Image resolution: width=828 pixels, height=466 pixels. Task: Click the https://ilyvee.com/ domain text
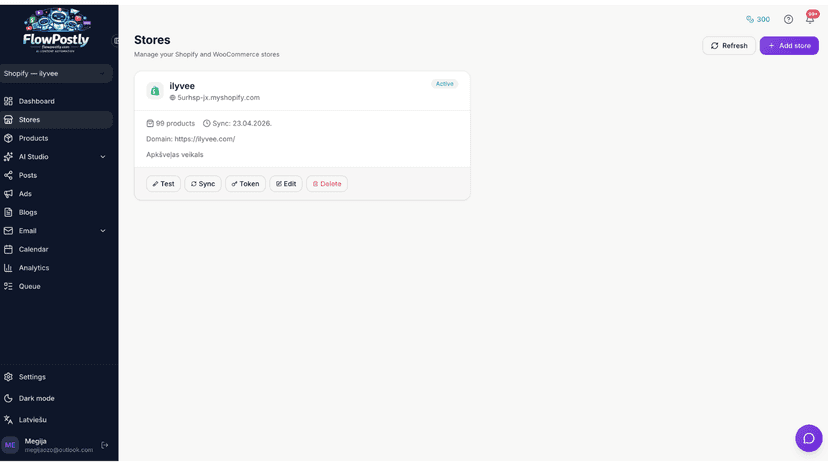coord(205,139)
